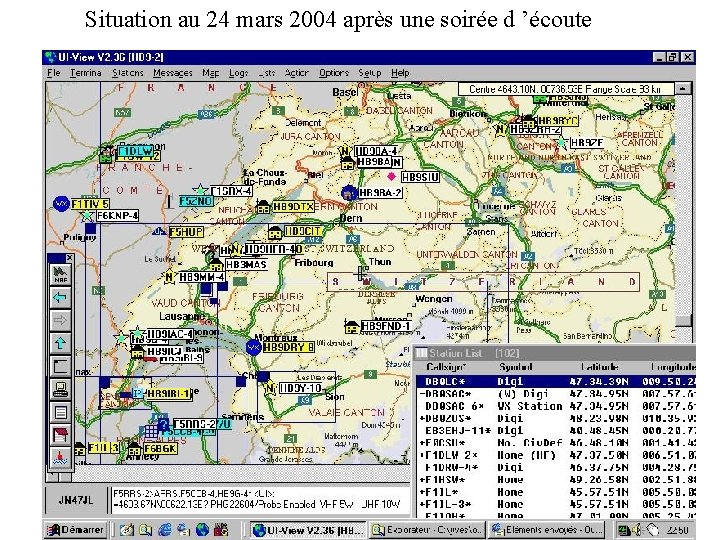Screen dimensions: 720x540
Task: Open the Options menu
Action: (x=334, y=73)
